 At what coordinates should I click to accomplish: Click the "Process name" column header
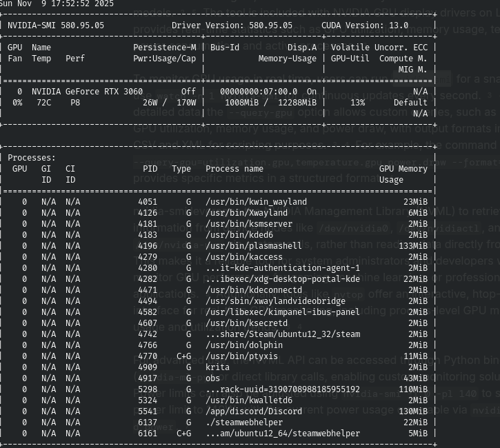pos(234,169)
